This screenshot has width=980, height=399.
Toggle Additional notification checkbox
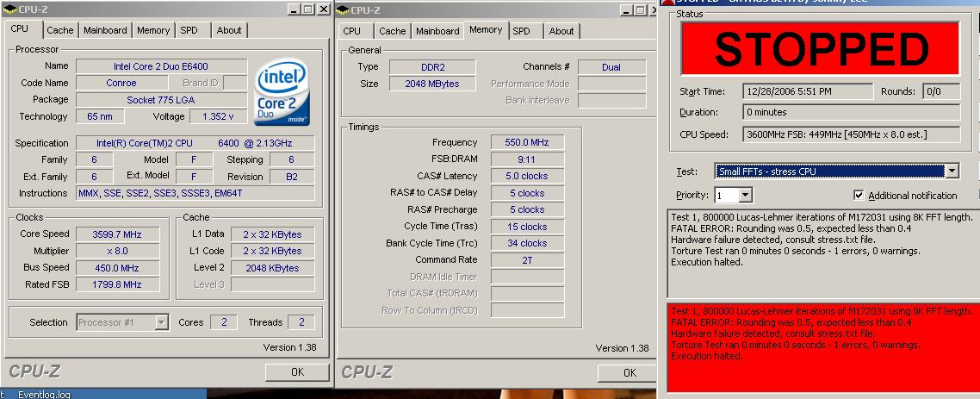tap(858, 195)
